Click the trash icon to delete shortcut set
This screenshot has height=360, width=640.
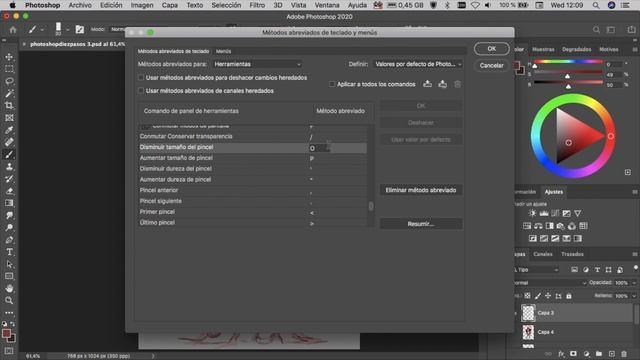coord(457,84)
